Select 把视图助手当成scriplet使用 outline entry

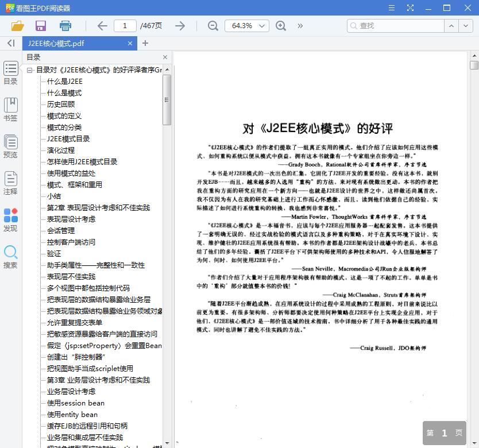[x=90, y=369]
